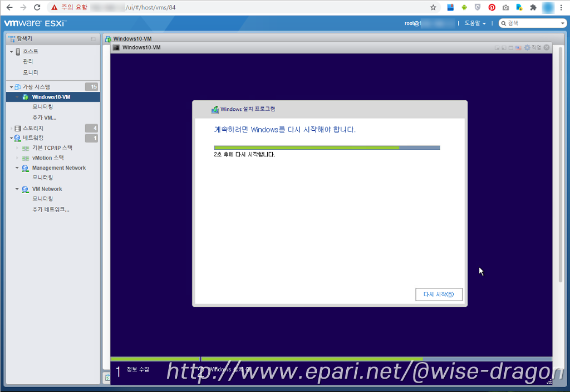Select vMotion 스택

48,158
